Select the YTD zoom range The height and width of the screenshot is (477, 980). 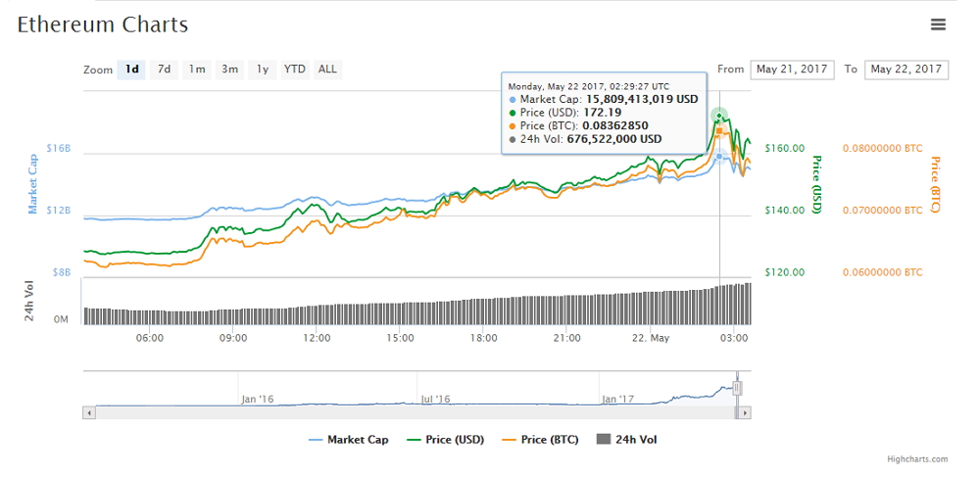(x=294, y=70)
